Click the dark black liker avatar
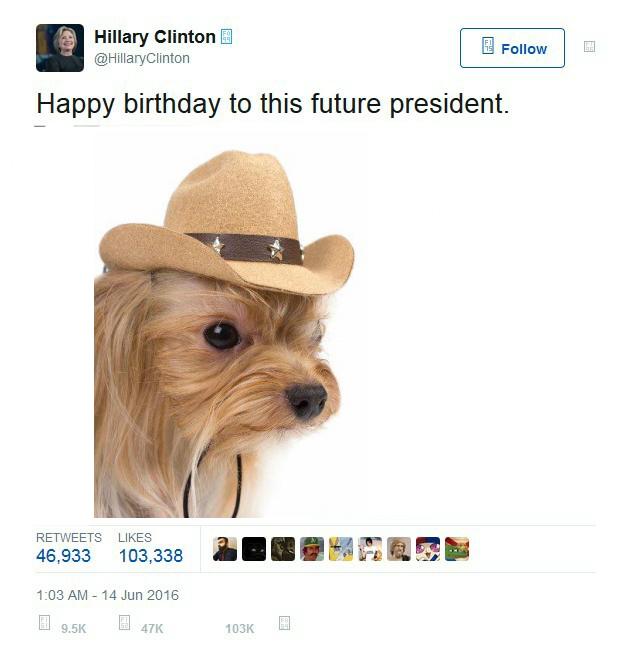633x666 pixels. click(x=254, y=549)
